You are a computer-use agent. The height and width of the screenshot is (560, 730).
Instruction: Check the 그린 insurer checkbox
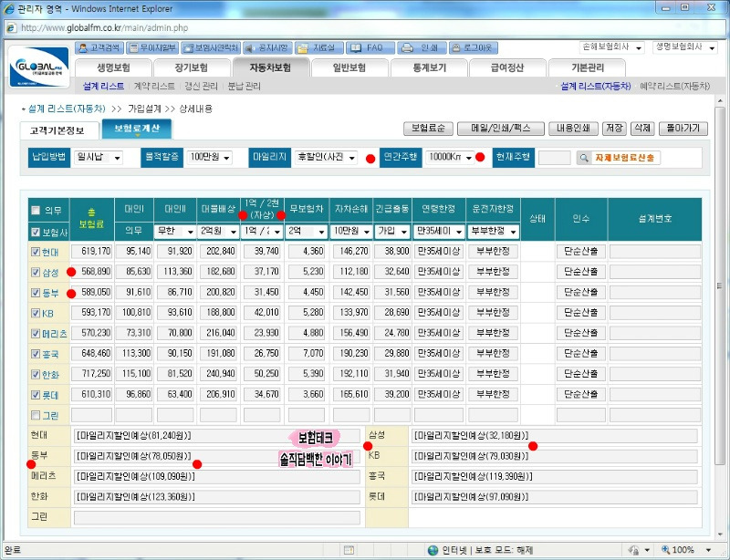[x=36, y=415]
